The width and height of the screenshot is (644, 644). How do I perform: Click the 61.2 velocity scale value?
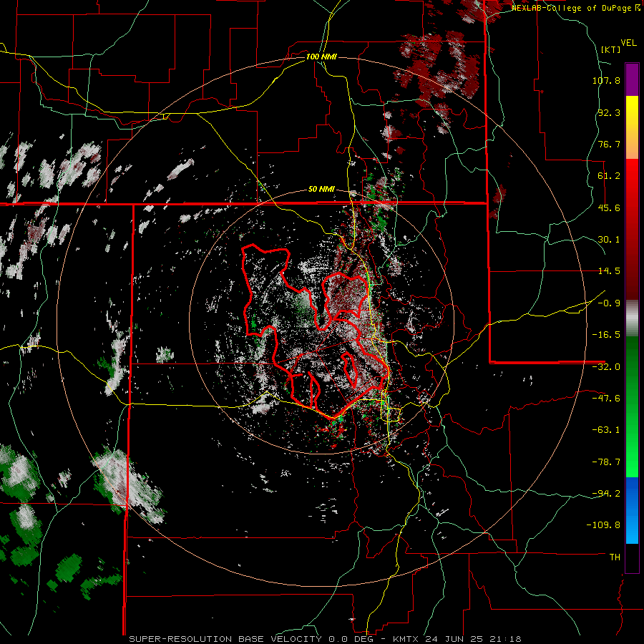click(609, 176)
